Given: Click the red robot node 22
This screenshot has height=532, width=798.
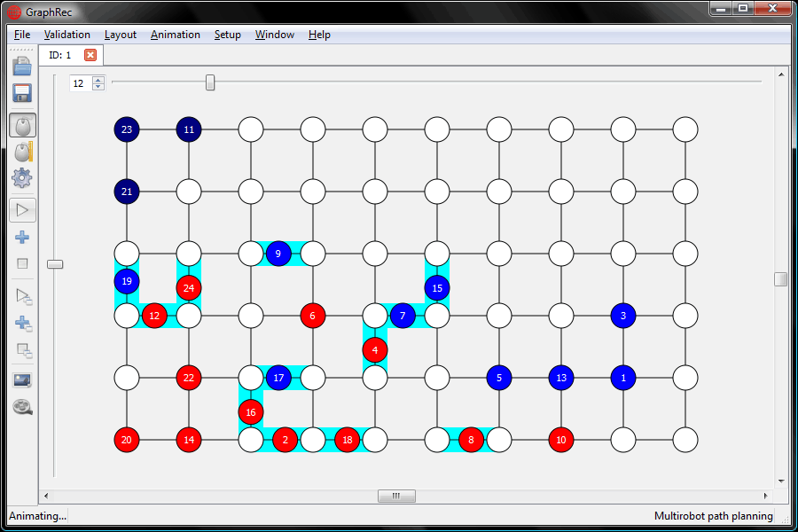Looking at the screenshot, I should 189,378.
